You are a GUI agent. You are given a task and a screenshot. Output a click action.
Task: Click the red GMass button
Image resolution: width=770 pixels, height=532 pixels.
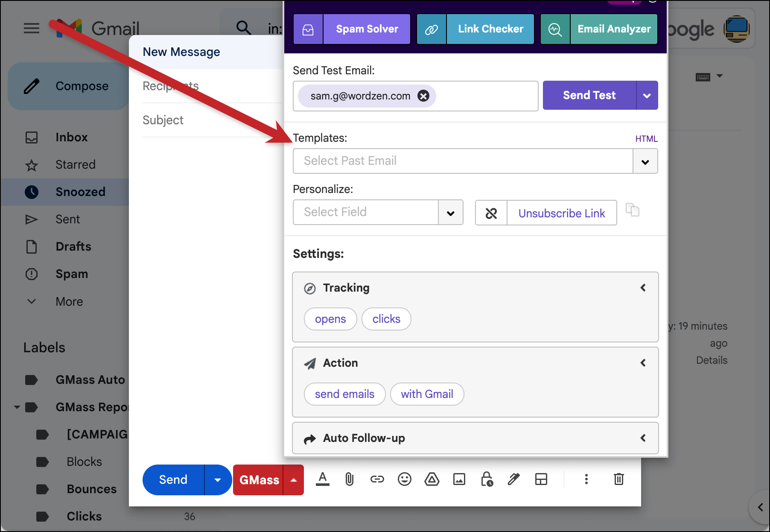pos(259,480)
